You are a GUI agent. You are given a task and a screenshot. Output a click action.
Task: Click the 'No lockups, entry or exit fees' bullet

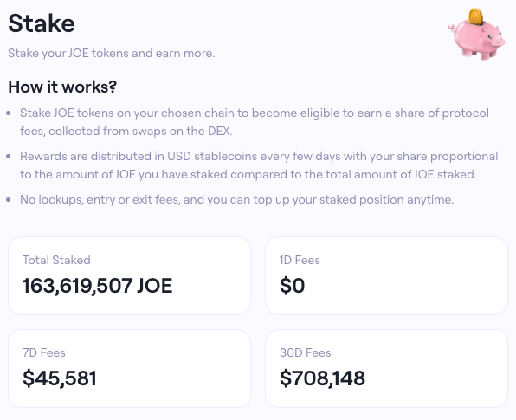(236, 199)
